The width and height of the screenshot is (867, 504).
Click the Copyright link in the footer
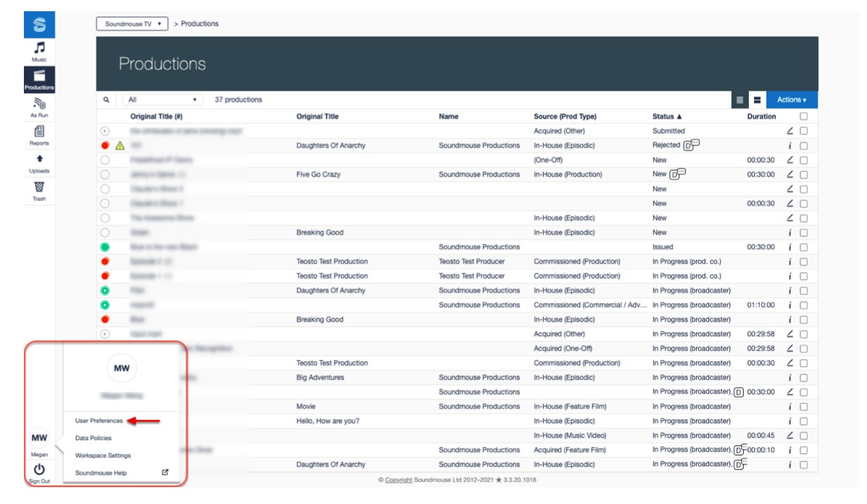399,480
